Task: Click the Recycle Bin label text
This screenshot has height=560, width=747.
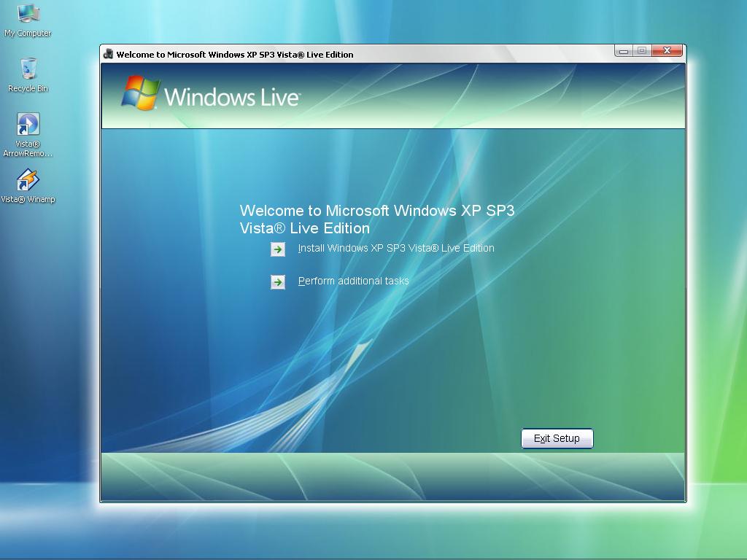Action: point(28,88)
